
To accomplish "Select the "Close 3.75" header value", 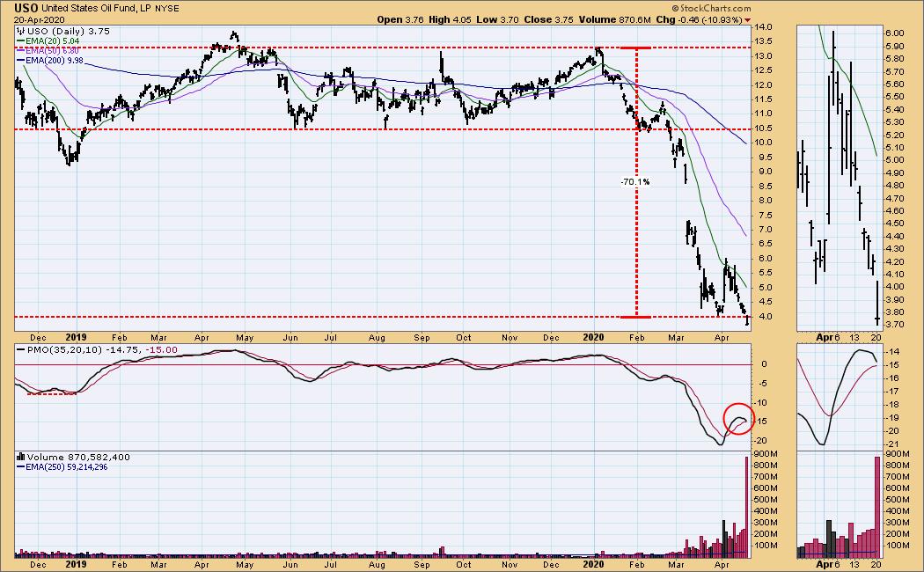I will [x=548, y=19].
